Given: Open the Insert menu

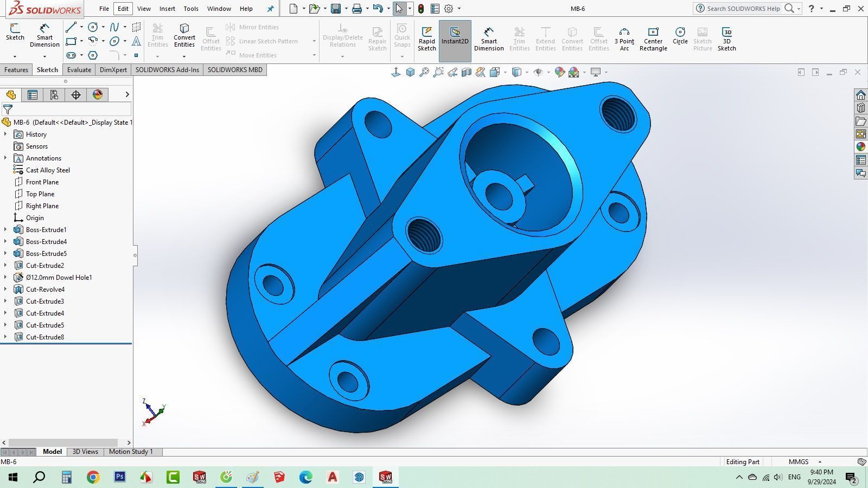Looking at the screenshot, I should [x=167, y=9].
